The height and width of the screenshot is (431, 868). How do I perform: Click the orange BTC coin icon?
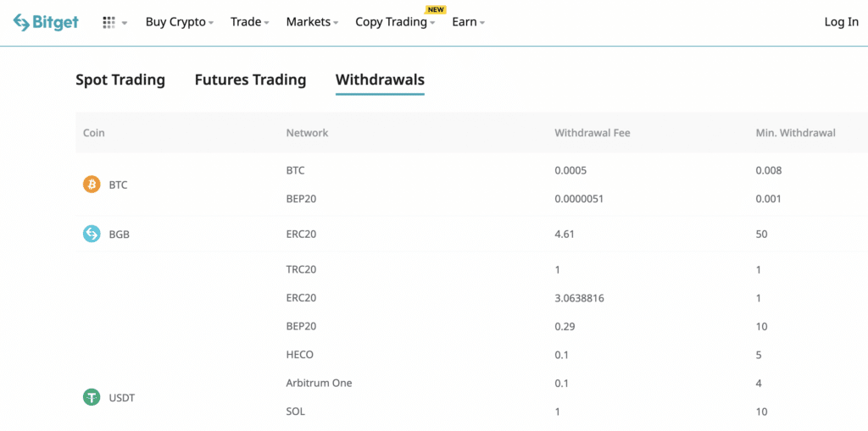click(x=92, y=185)
